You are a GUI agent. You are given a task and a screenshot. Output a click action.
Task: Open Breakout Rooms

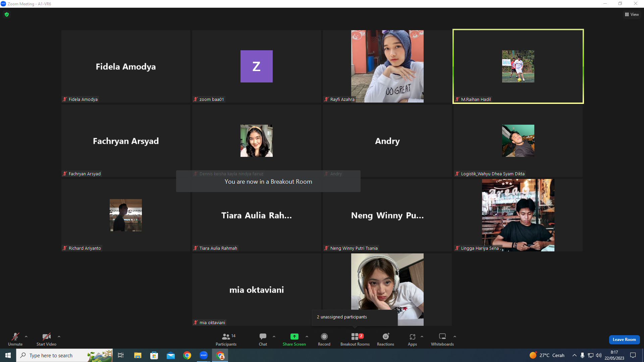(x=355, y=339)
